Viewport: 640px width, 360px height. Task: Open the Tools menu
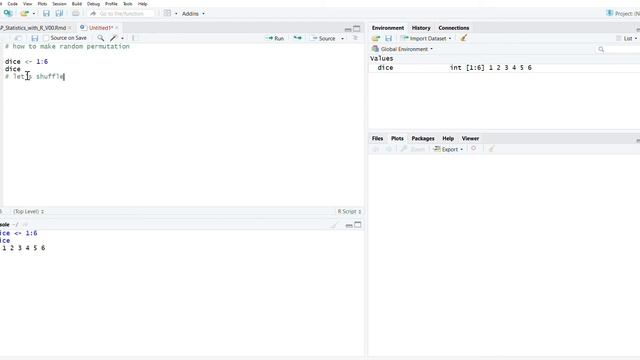[128, 4]
